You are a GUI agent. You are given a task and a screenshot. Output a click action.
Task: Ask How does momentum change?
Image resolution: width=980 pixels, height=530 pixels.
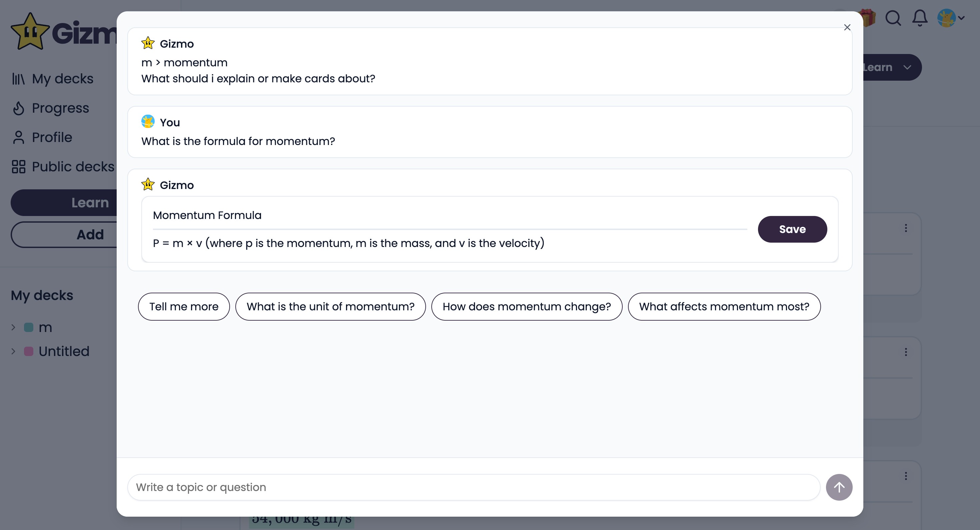(x=527, y=307)
